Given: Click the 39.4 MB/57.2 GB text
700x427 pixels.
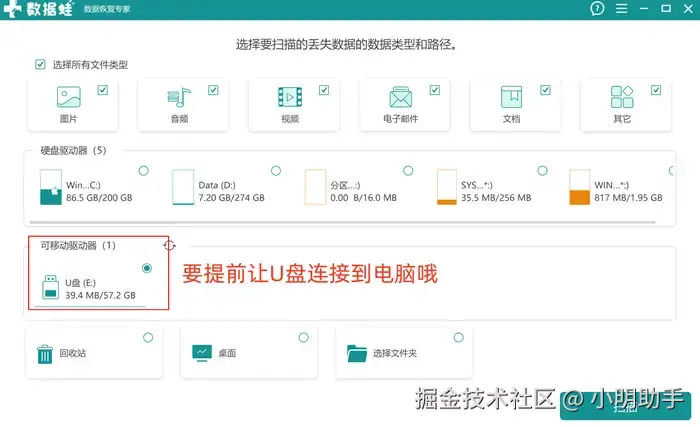Looking at the screenshot, I should click(x=100, y=295).
